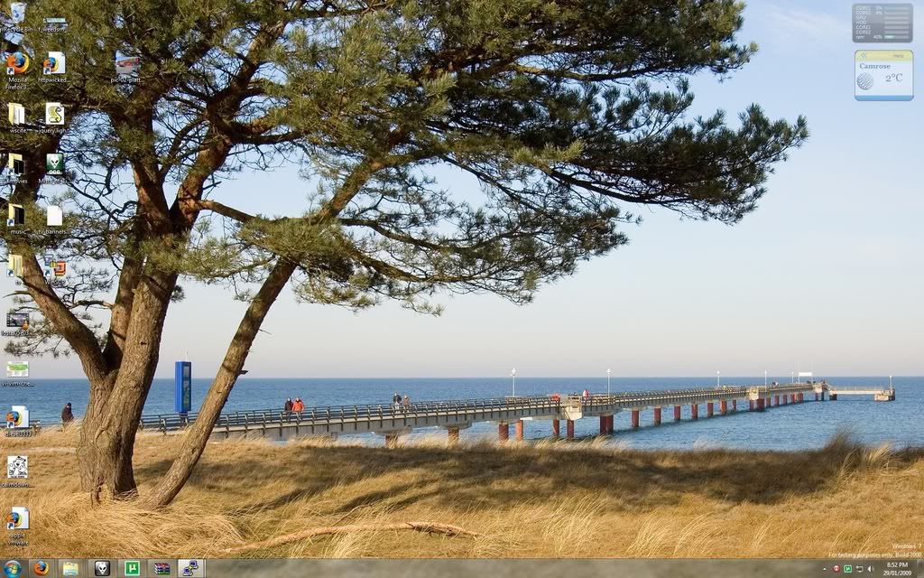Open WinRAR from the taskbar
This screenshot has width=924, height=578.
pos(162,568)
